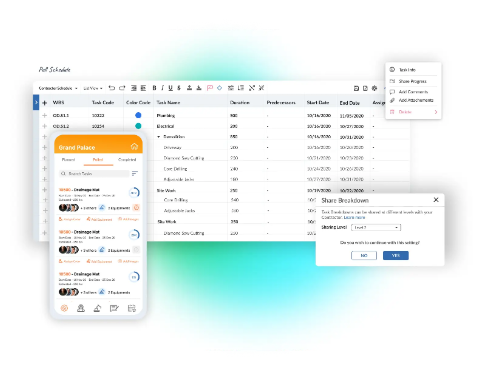
Task: Click the expand-arrows icon in the toolbar
Action: click(252, 88)
